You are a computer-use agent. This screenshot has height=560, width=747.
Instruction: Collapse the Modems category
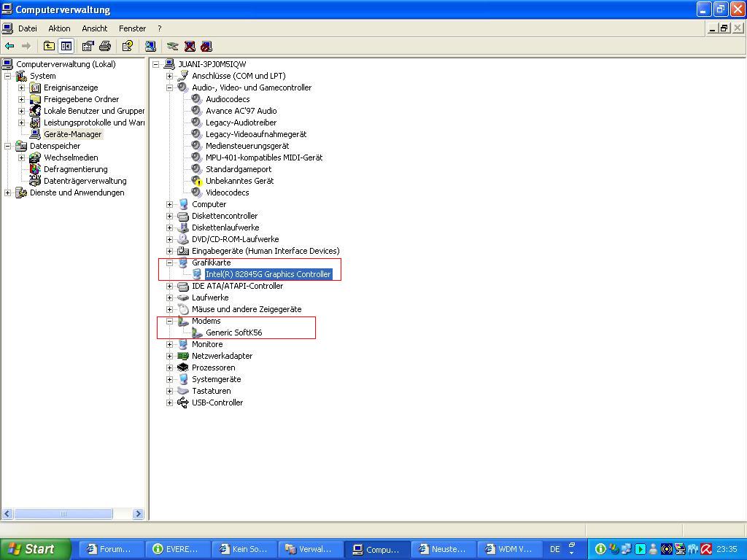pyautogui.click(x=169, y=321)
